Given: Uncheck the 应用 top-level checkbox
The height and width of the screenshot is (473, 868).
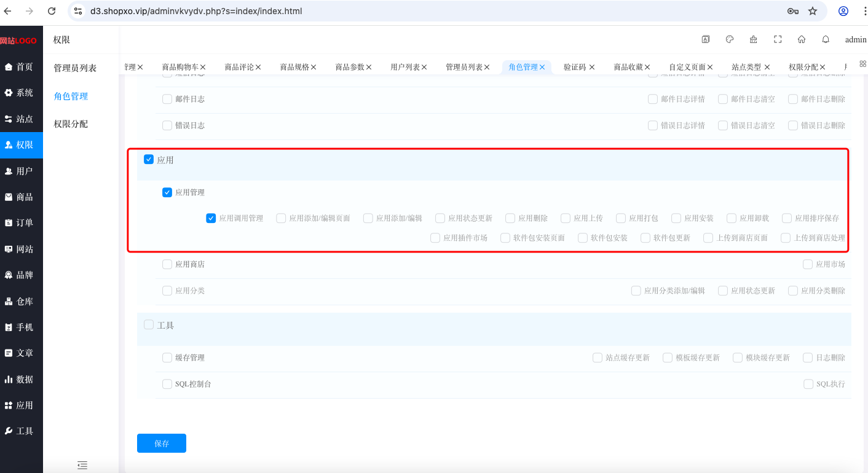Looking at the screenshot, I should [149, 160].
